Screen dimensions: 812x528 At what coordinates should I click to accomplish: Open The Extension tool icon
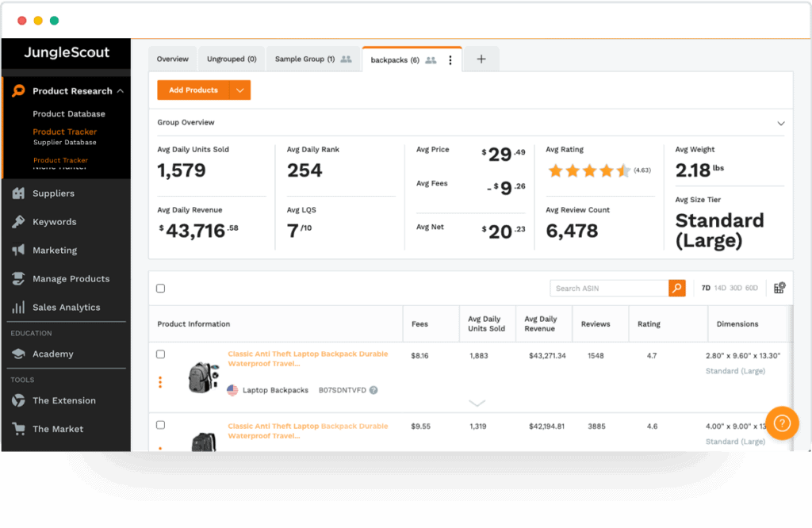[19, 400]
